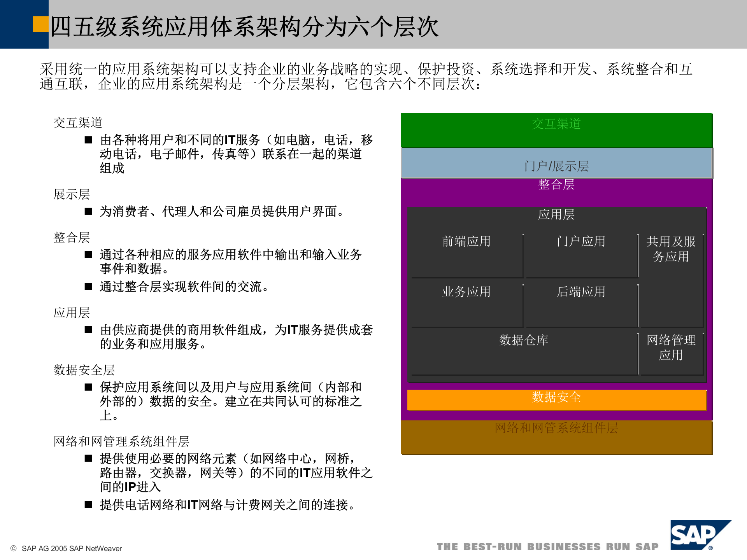Click the blue 门户/展示层 bar
This screenshot has width=747, height=560.
(x=556, y=166)
